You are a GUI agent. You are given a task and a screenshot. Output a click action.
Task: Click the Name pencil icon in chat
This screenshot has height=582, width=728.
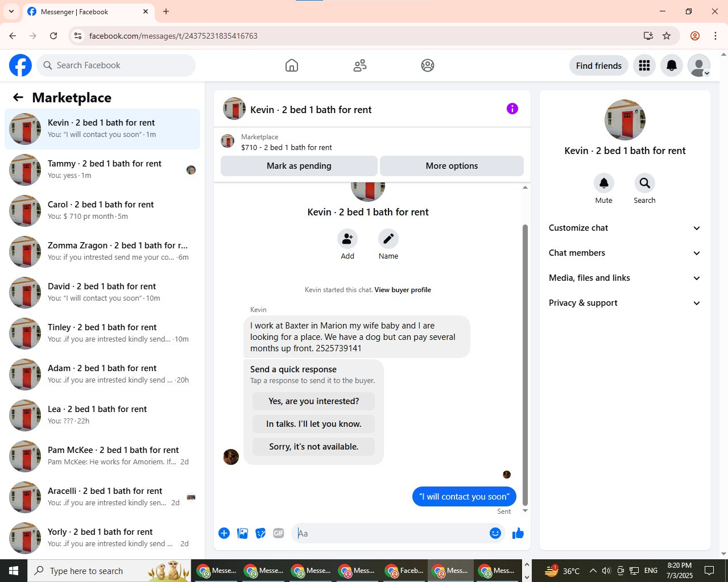click(388, 239)
